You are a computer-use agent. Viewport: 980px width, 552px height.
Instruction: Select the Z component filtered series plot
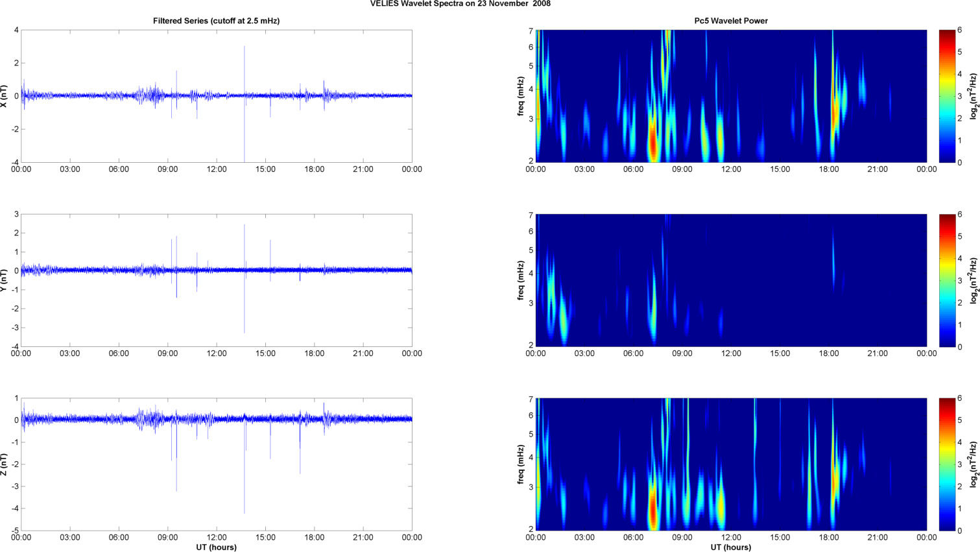click(217, 464)
